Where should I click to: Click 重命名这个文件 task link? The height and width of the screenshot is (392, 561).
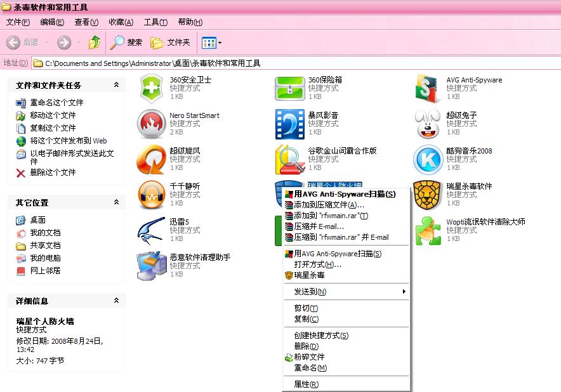(x=56, y=103)
